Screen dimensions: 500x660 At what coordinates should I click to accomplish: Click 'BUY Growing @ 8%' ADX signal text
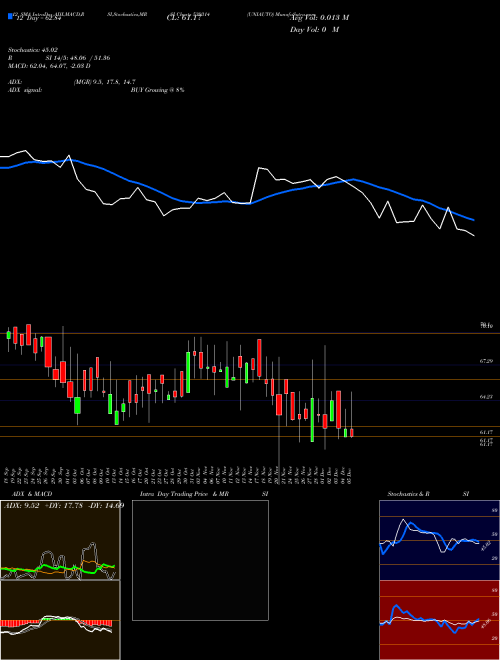157,90
